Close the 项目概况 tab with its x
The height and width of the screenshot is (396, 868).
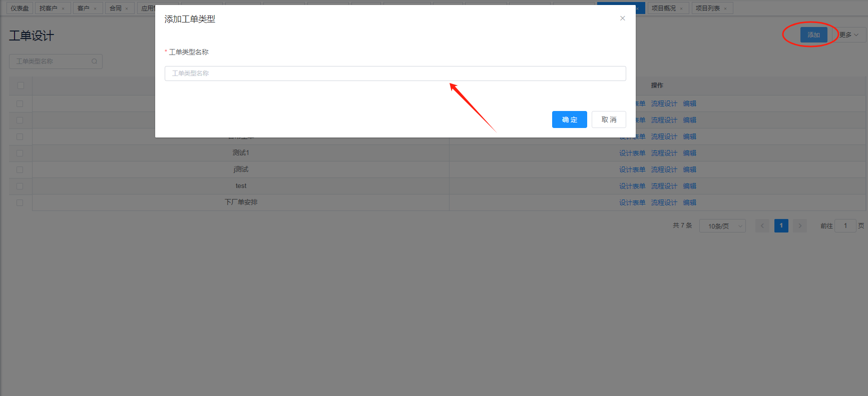click(x=681, y=8)
